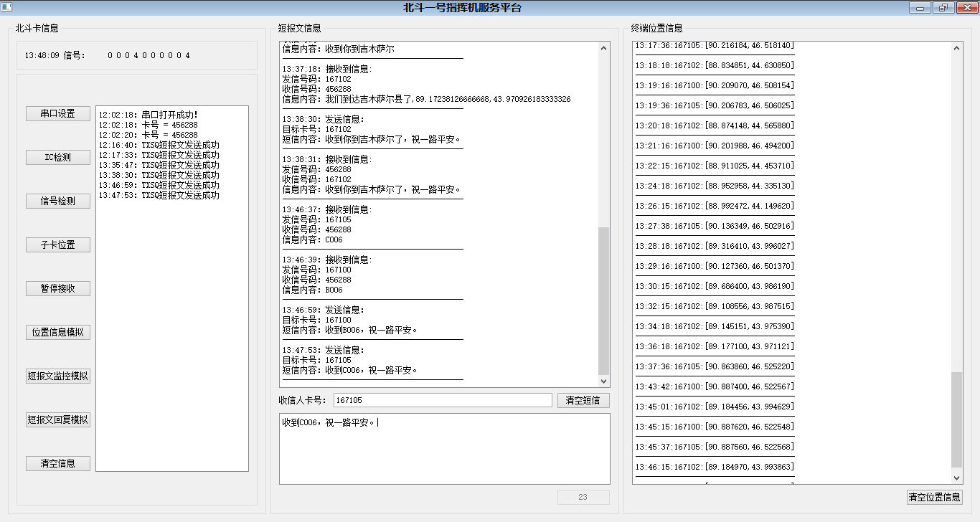Click the 13:46:39 接收到信息 header
Viewport: 980px width, 522px height.
(327, 260)
